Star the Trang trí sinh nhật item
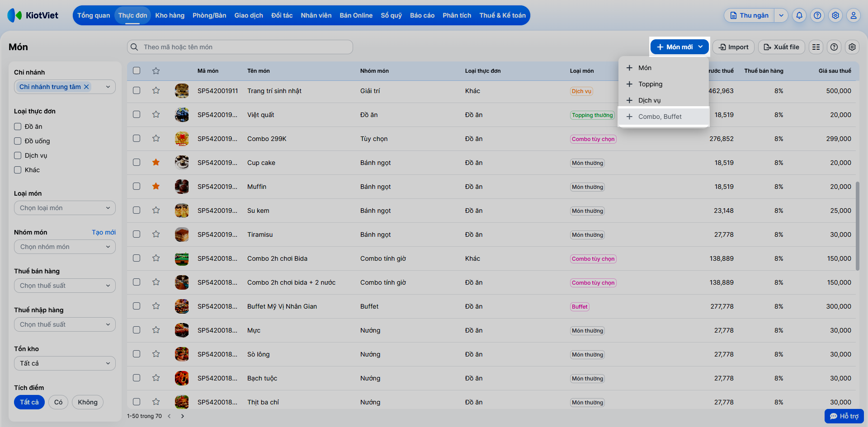The image size is (868, 427). (x=156, y=91)
